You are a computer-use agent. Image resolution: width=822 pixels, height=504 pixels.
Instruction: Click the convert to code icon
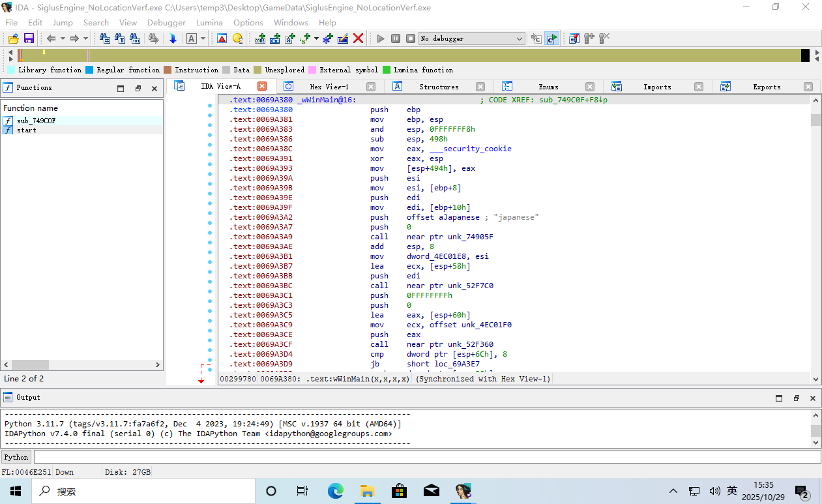pyautogui.click(x=259, y=38)
